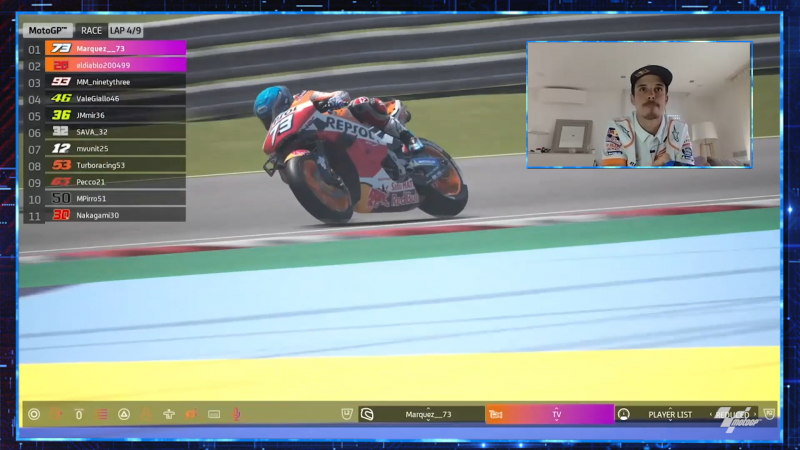Select MPirro51 in standings list
The height and width of the screenshot is (450, 800).
click(x=115, y=198)
